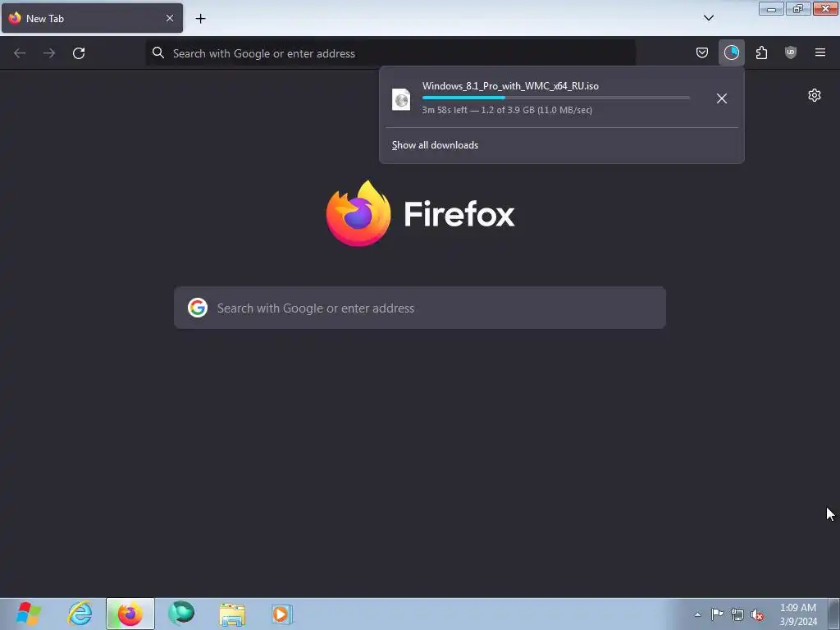Click Windows_8.1_Pro_with_WMC_x64_RU.iso file name
Viewport: 840px width, 630px height.
coord(510,85)
